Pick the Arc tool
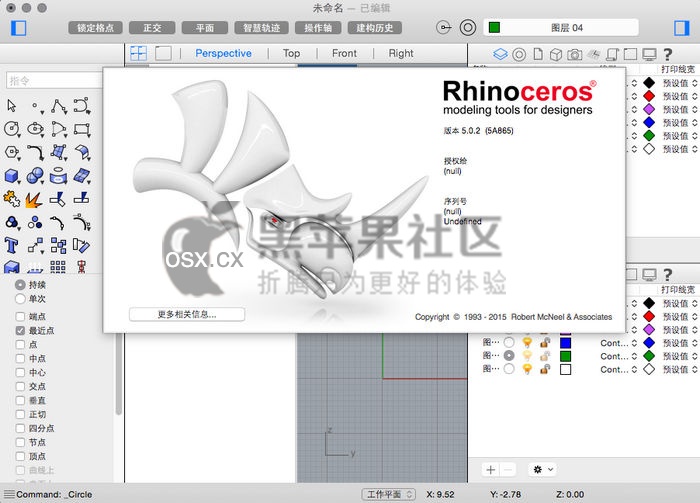The width and height of the screenshot is (700, 503). [58, 129]
